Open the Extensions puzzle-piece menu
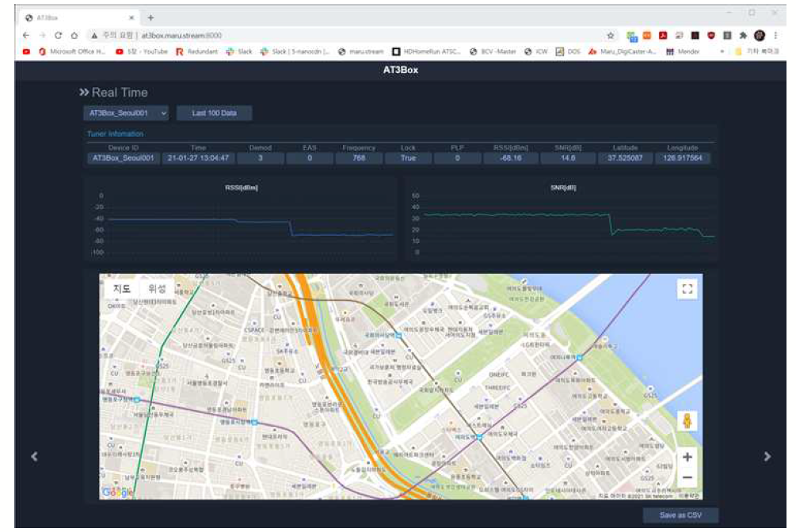The width and height of the screenshot is (796, 532). 743,36
